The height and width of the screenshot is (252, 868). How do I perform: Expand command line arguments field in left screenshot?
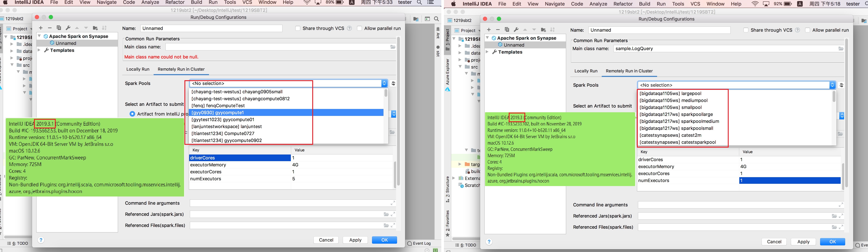pyautogui.click(x=393, y=203)
